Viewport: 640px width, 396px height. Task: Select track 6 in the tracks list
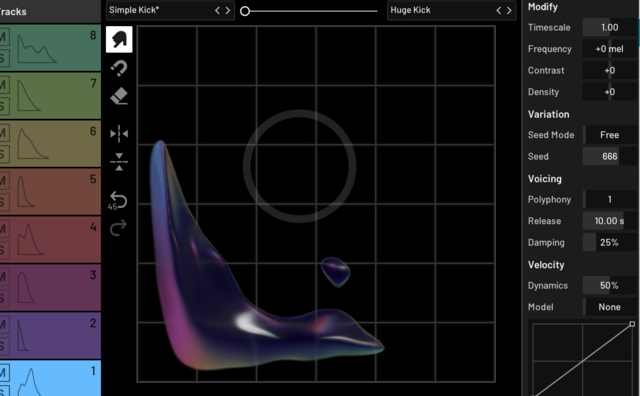50,144
